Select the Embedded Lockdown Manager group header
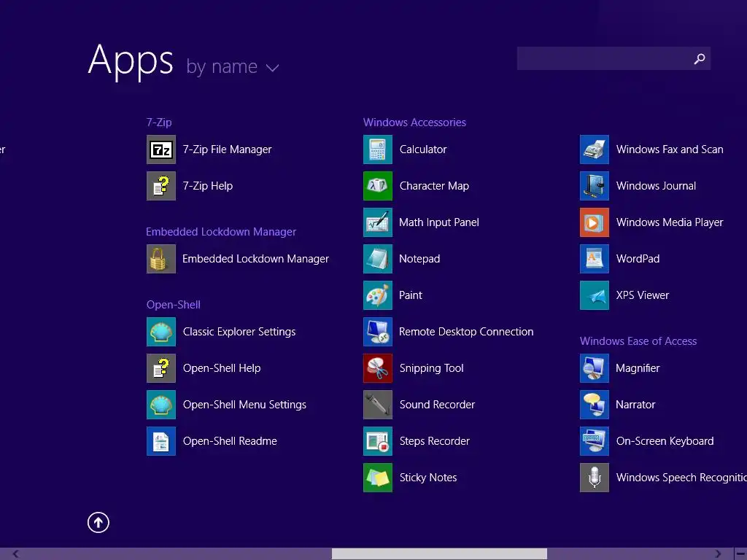The height and width of the screenshot is (560, 747). 221,232
